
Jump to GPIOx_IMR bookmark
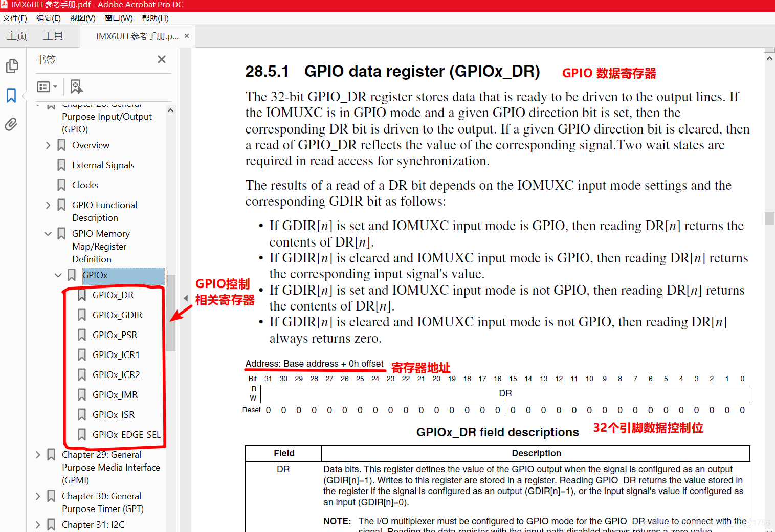[x=115, y=395]
